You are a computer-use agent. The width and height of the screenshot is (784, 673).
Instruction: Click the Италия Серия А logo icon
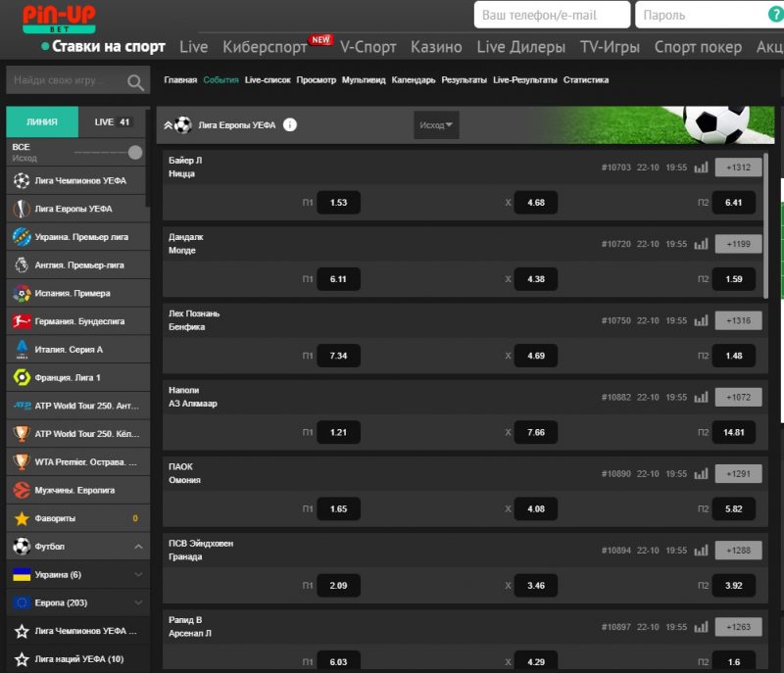(22, 350)
